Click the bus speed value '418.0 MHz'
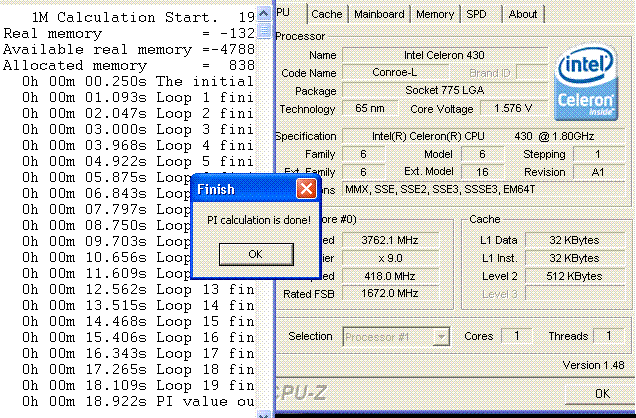The width and height of the screenshot is (636, 418). (x=390, y=276)
